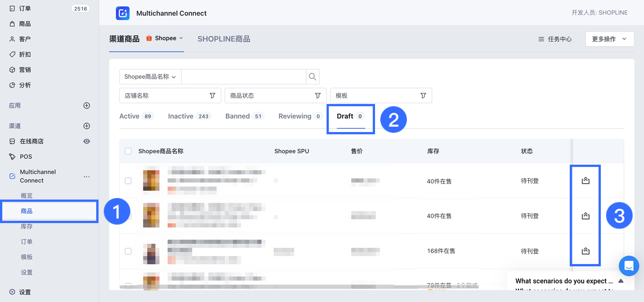
Task: Publish the second 40件在售 draft product
Action: (x=586, y=216)
